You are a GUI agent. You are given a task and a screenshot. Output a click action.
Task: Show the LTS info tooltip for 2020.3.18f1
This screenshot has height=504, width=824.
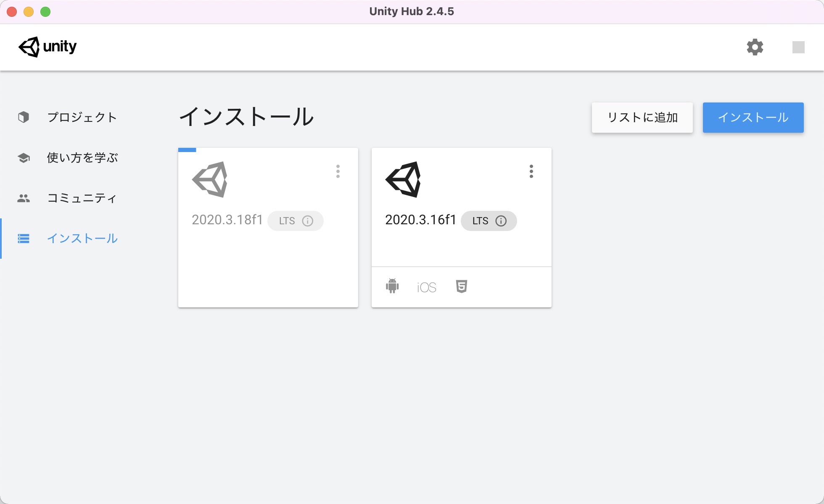[x=309, y=220]
